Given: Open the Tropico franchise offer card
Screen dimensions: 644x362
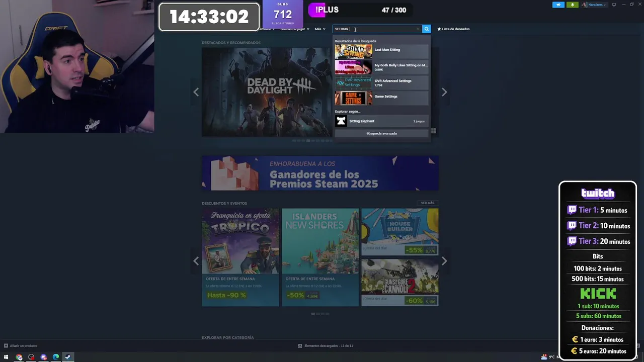Looking at the screenshot, I should 240,257.
